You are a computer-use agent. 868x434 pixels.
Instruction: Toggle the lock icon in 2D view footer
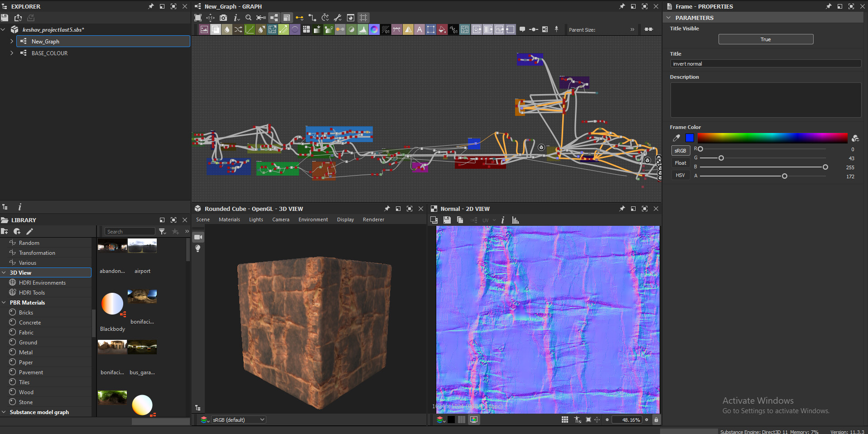pos(656,420)
